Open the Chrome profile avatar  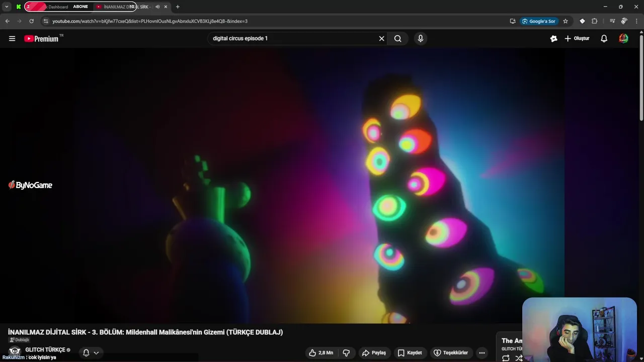pyautogui.click(x=624, y=21)
